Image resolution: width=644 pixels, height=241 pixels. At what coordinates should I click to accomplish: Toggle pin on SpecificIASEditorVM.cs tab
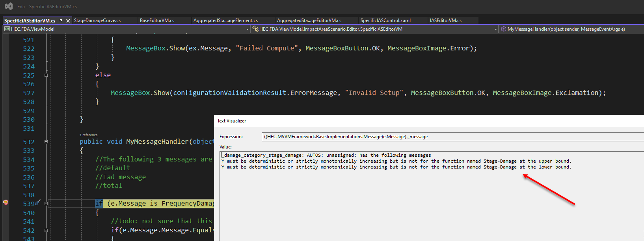point(61,20)
